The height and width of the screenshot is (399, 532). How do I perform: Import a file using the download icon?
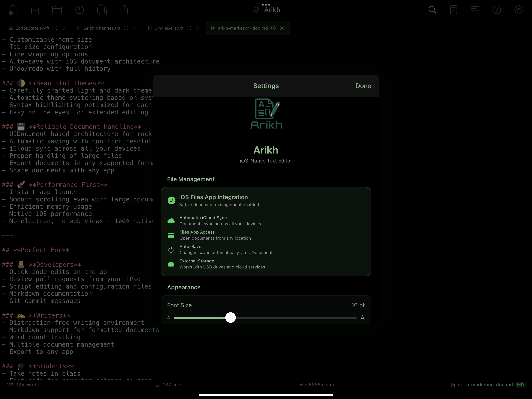point(35,10)
